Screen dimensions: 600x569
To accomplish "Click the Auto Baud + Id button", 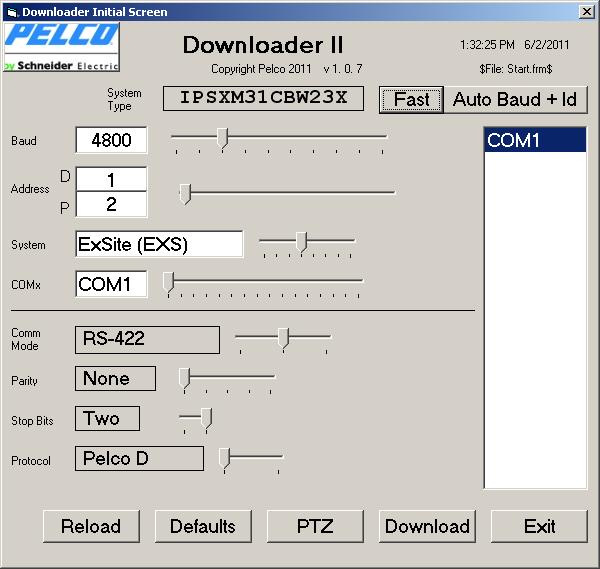I will (x=515, y=99).
